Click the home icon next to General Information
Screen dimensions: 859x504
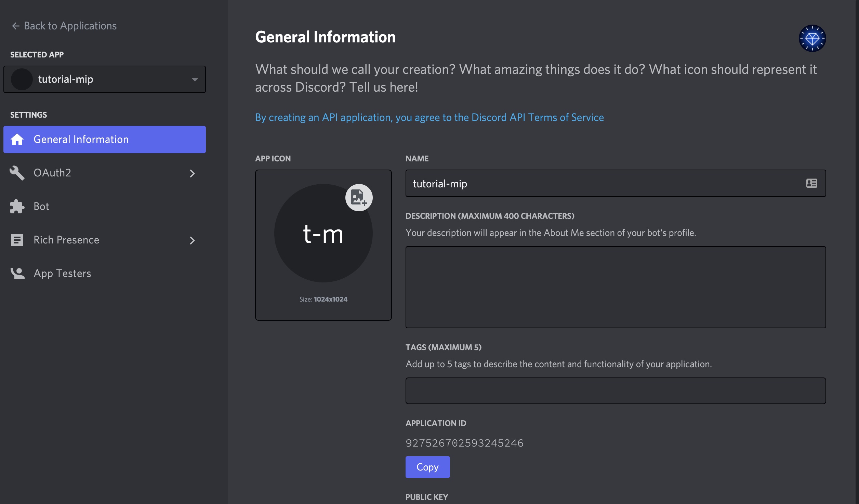[17, 140]
